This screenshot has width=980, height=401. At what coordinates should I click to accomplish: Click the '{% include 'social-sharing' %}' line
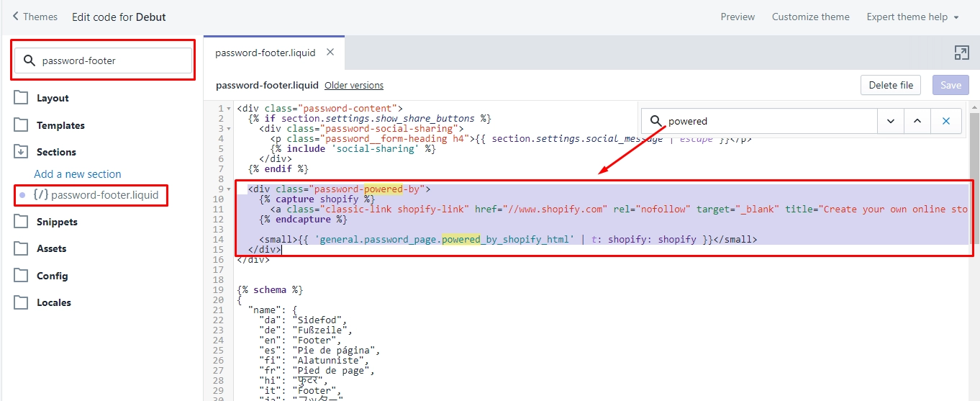click(x=353, y=149)
